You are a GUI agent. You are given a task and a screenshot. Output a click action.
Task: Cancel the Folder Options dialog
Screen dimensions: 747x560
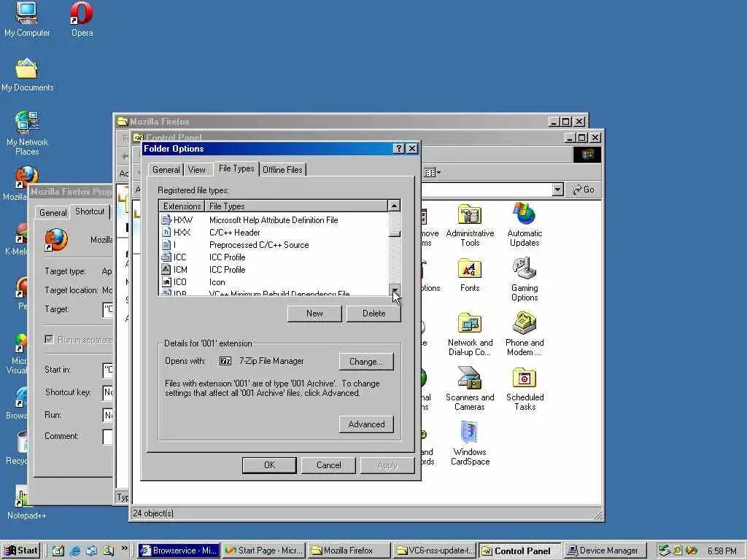pyautogui.click(x=329, y=465)
